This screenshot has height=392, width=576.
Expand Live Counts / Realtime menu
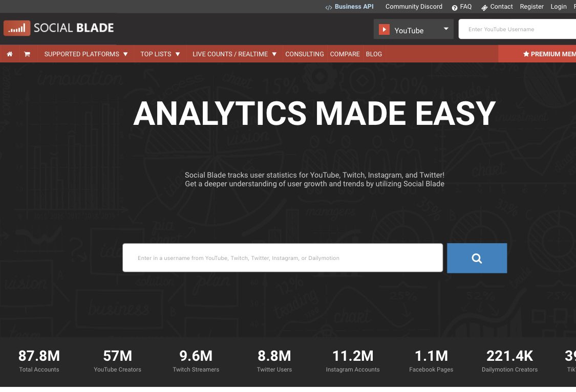pos(234,54)
